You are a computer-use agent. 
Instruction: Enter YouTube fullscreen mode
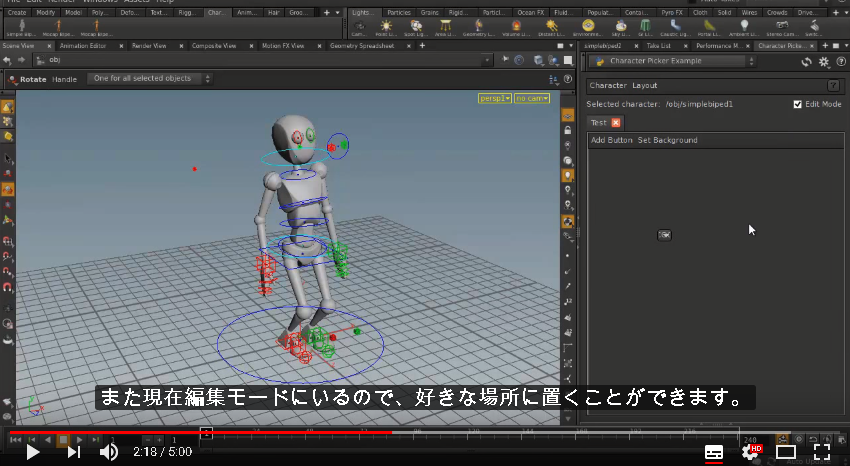[x=822, y=451]
